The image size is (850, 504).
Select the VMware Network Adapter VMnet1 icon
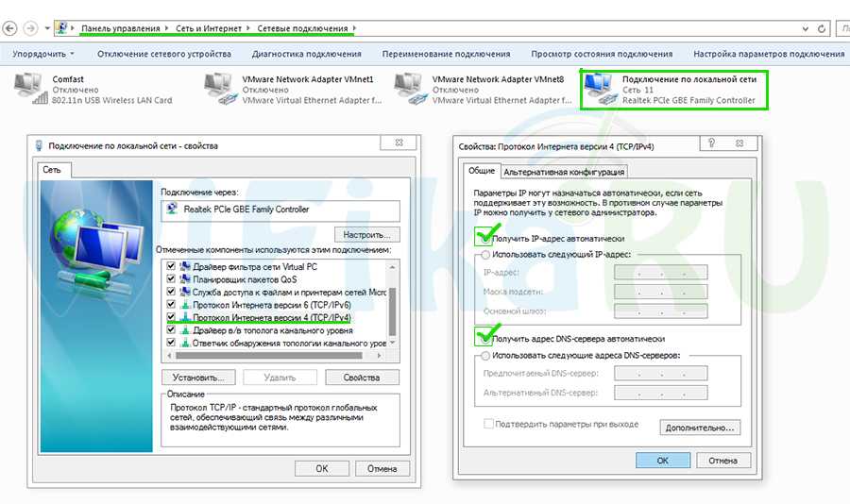(221, 89)
